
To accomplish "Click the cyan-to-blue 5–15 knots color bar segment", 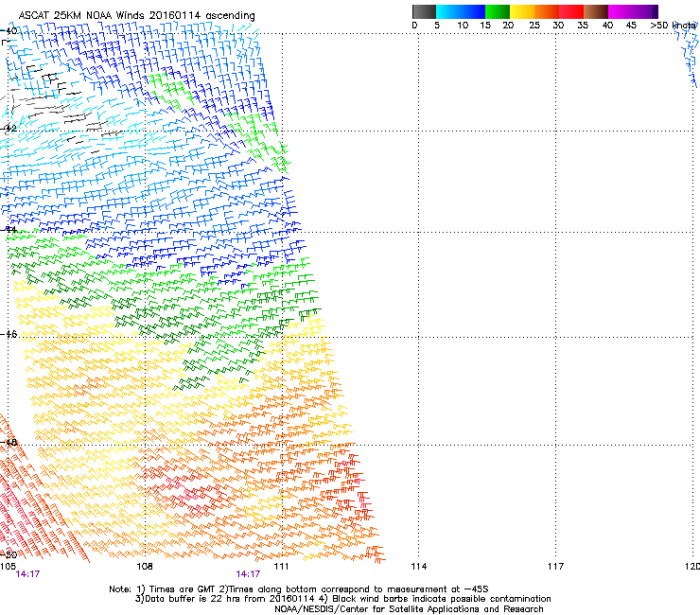I will [x=461, y=11].
